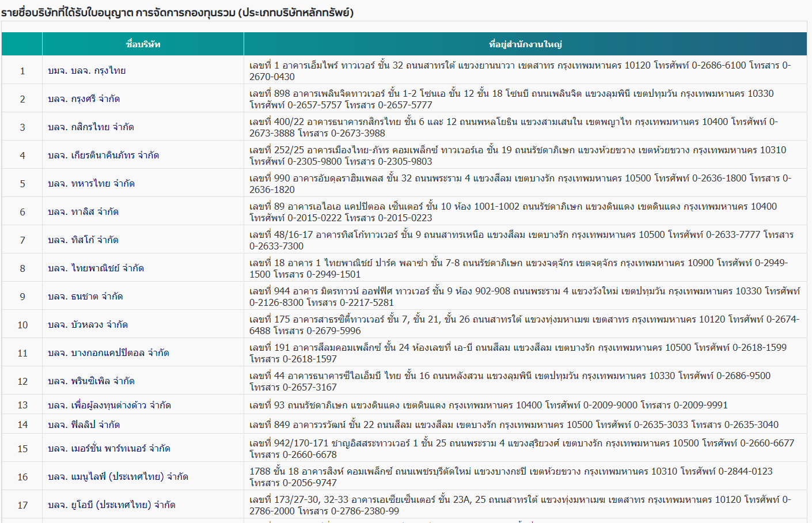This screenshot has width=812, height=523.
Task: Click the ชื่อบริษัท column header
Action: click(143, 44)
